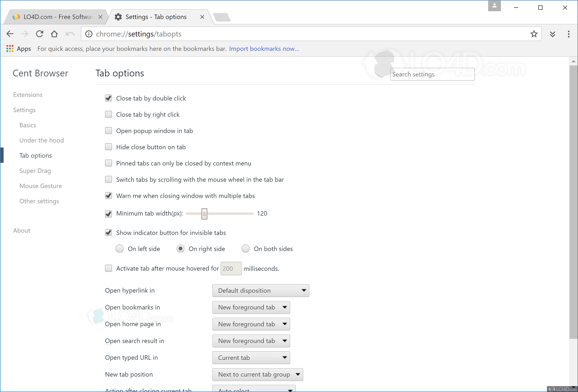Screen dimensions: 578x392
Task: Click the reload page icon
Action: tap(40, 34)
